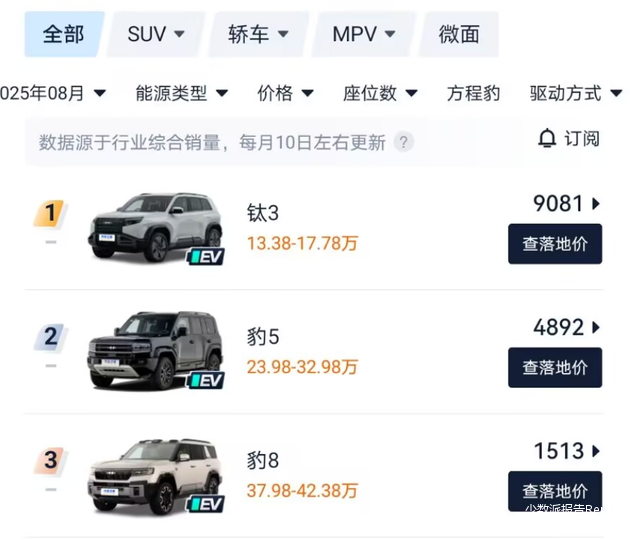Click the rank 2 silver badge

pos(50,337)
